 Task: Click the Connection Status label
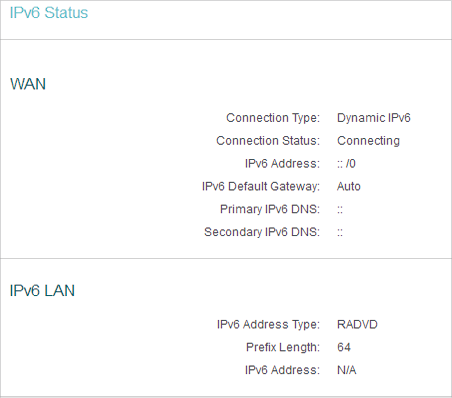pyautogui.click(x=268, y=141)
